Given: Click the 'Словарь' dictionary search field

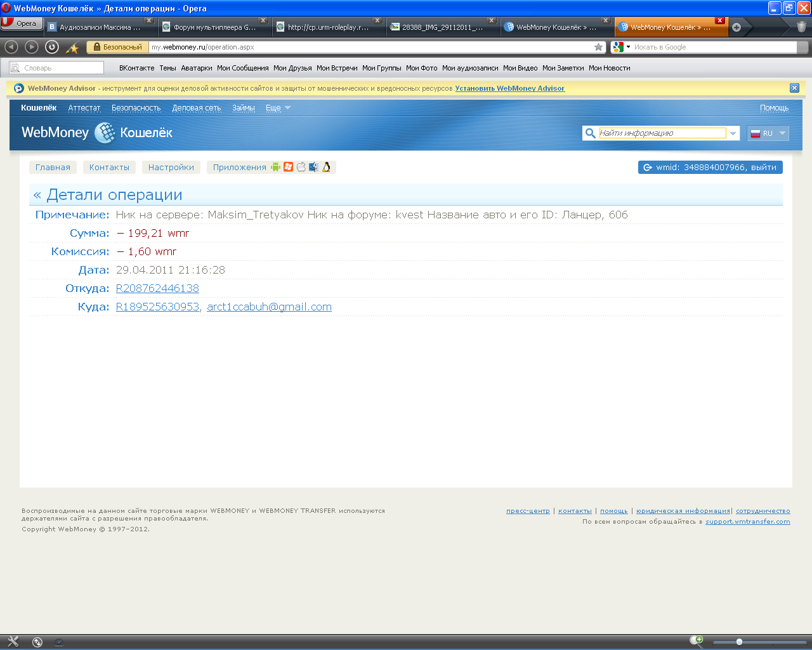Looking at the screenshot, I should pos(56,67).
